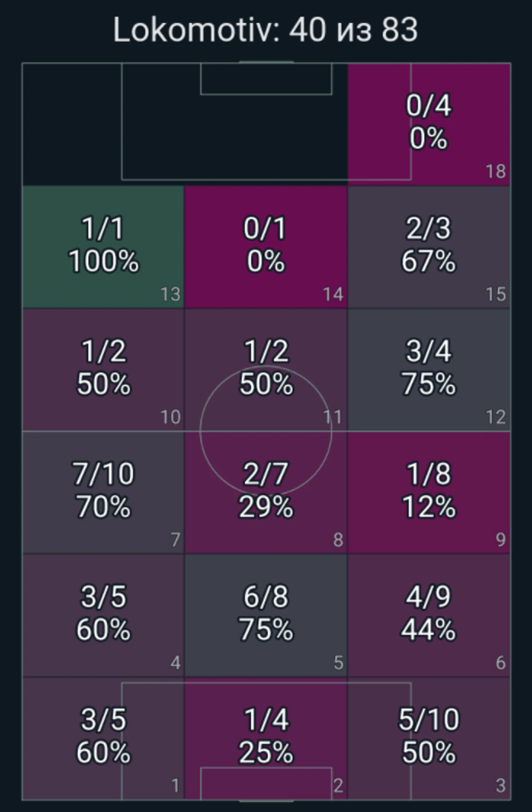Click center zone 11 with 1/2
532x812 pixels.
point(266,370)
